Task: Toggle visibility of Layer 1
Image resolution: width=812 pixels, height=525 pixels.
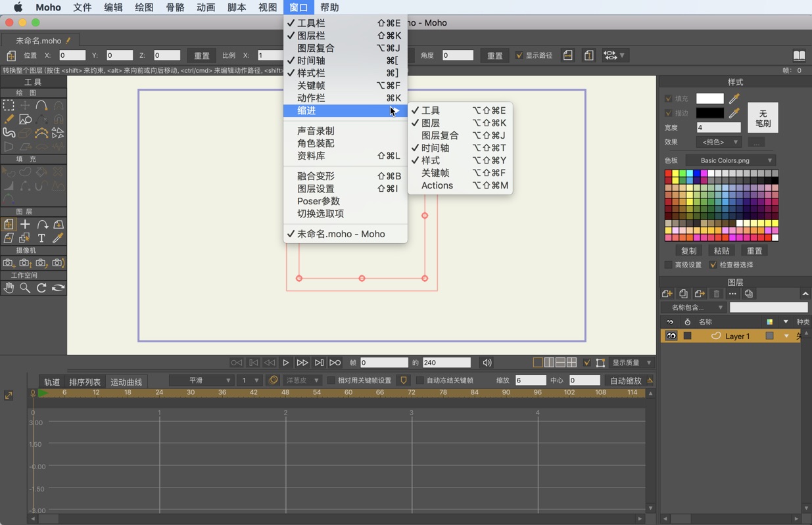Action: (670, 336)
